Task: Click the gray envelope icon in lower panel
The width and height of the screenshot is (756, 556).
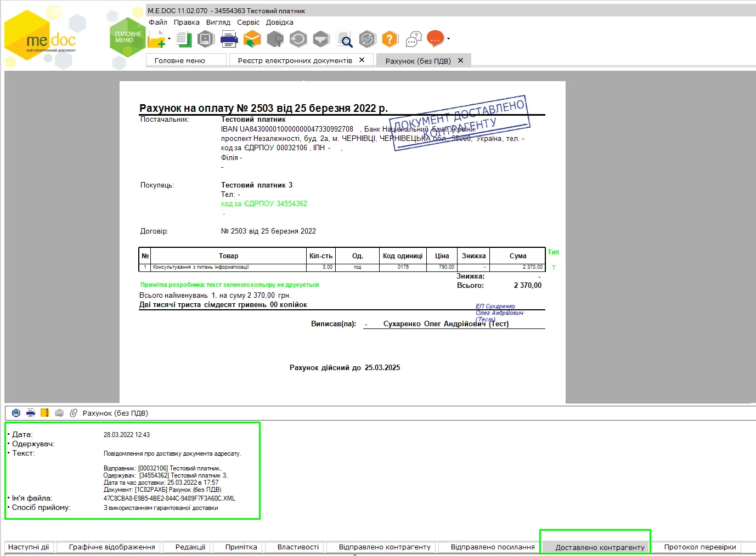Action: (59, 413)
